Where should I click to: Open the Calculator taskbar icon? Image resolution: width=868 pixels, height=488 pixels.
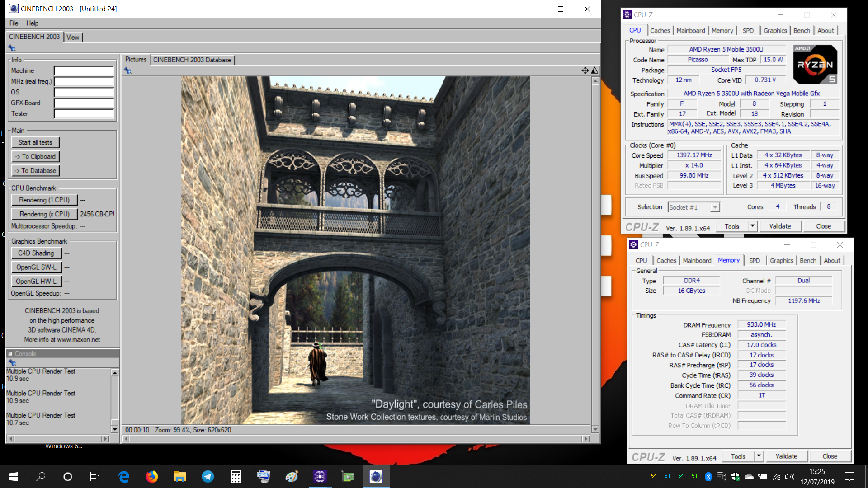pyautogui.click(x=236, y=477)
